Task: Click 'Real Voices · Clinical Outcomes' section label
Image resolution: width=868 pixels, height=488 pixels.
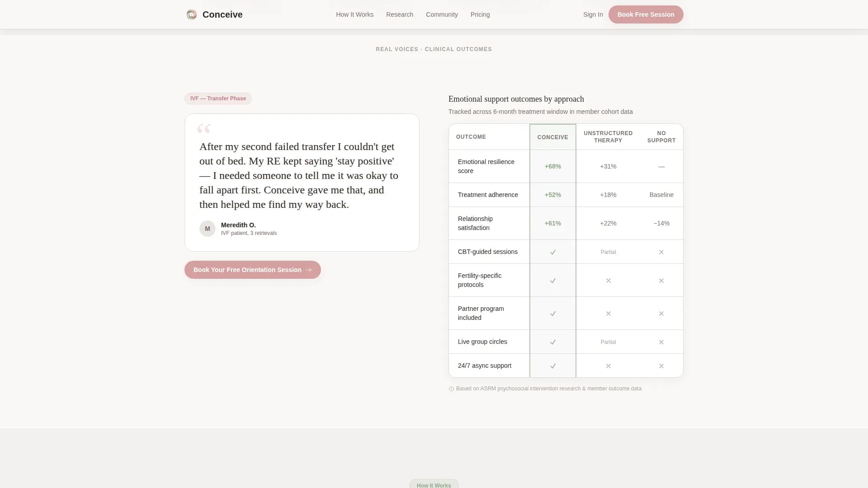Action: click(434, 49)
